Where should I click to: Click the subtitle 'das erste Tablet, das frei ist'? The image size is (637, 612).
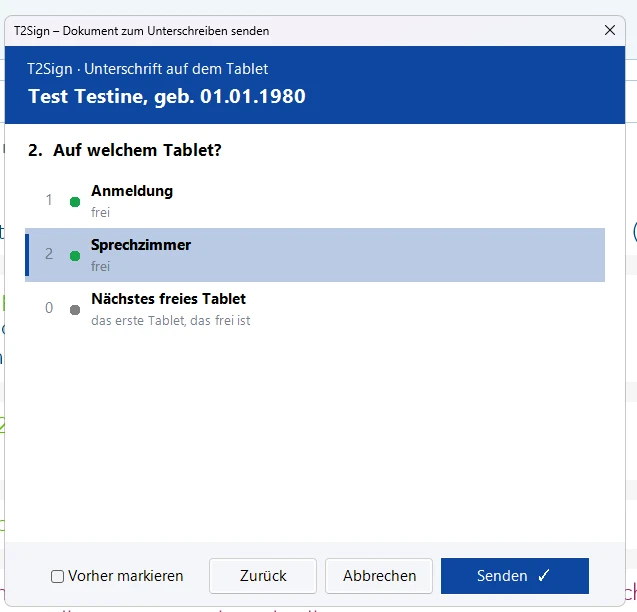point(171,321)
